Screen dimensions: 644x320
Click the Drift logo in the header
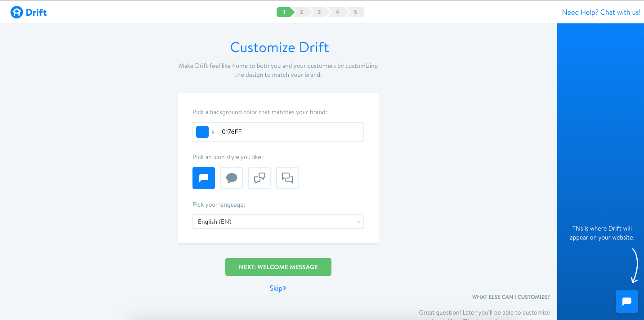click(x=28, y=12)
